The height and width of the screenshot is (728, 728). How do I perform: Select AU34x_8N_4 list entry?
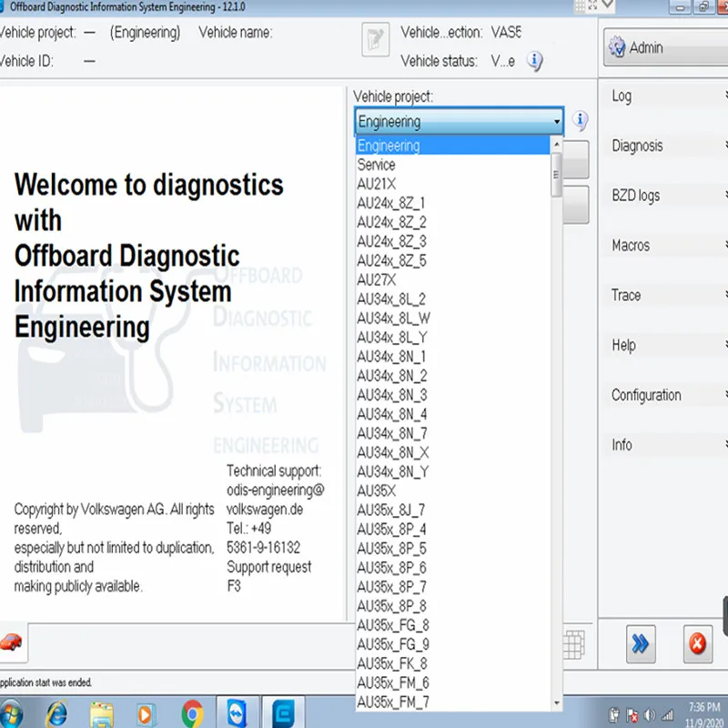[x=453, y=414]
